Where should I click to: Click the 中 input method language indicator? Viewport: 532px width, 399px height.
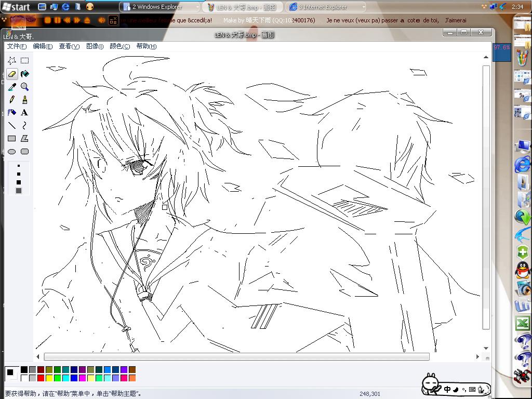(447, 389)
